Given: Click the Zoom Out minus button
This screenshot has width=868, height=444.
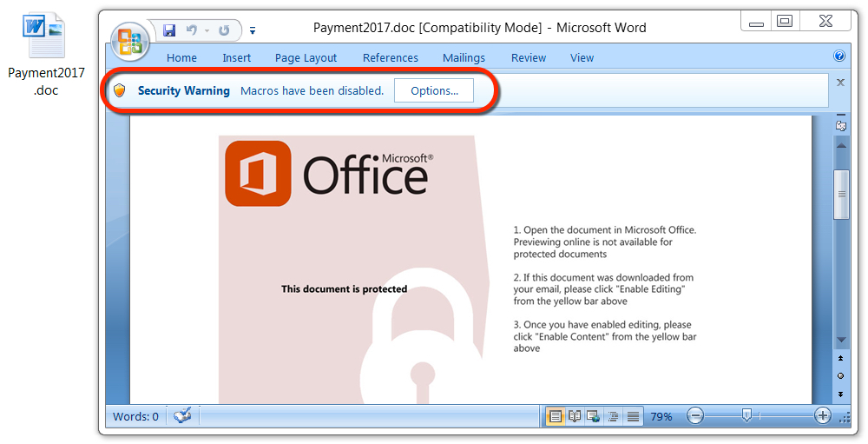Looking at the screenshot, I should point(695,415).
